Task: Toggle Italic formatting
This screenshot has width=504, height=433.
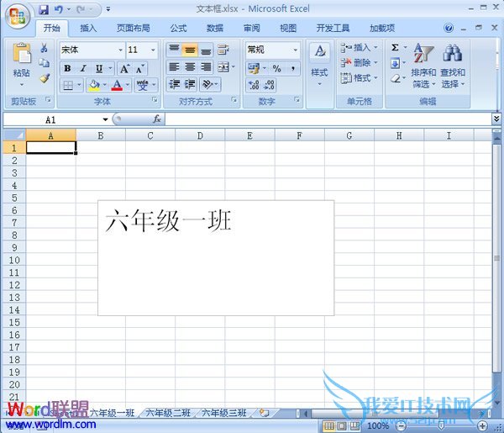Action: (83, 68)
